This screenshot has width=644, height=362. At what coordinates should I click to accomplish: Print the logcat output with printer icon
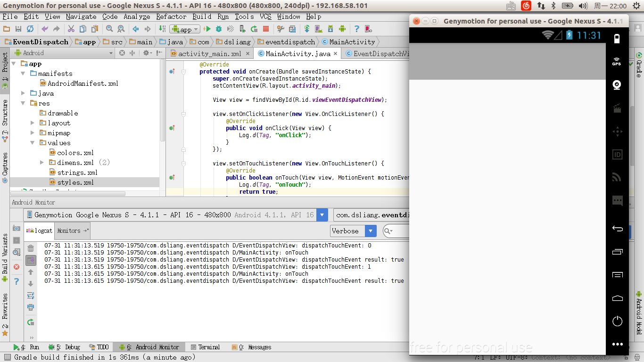(x=31, y=307)
